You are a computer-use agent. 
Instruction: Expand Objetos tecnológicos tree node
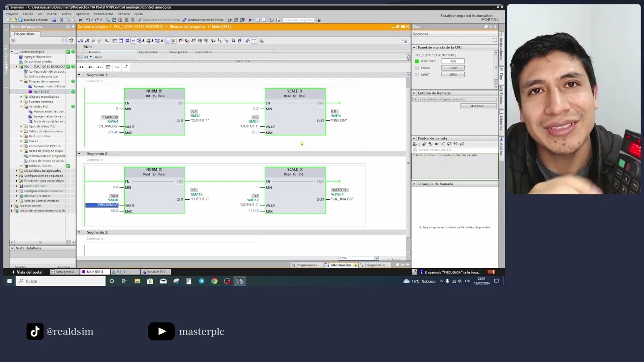click(21, 96)
